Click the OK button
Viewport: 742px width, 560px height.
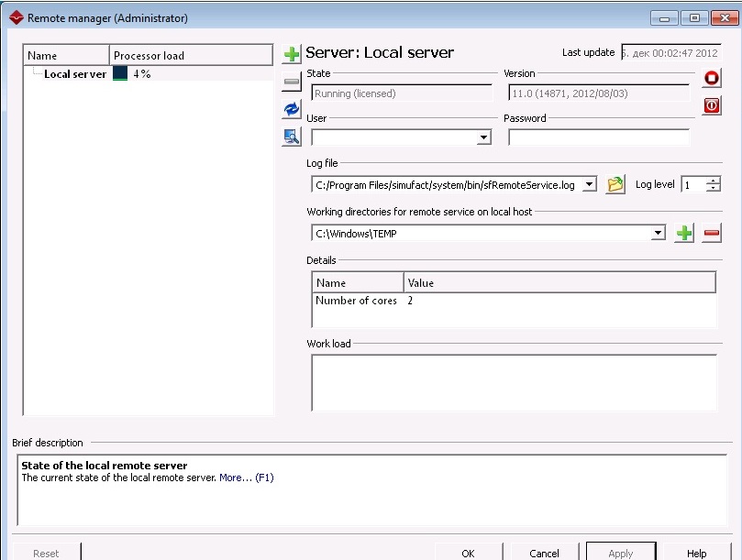point(468,553)
